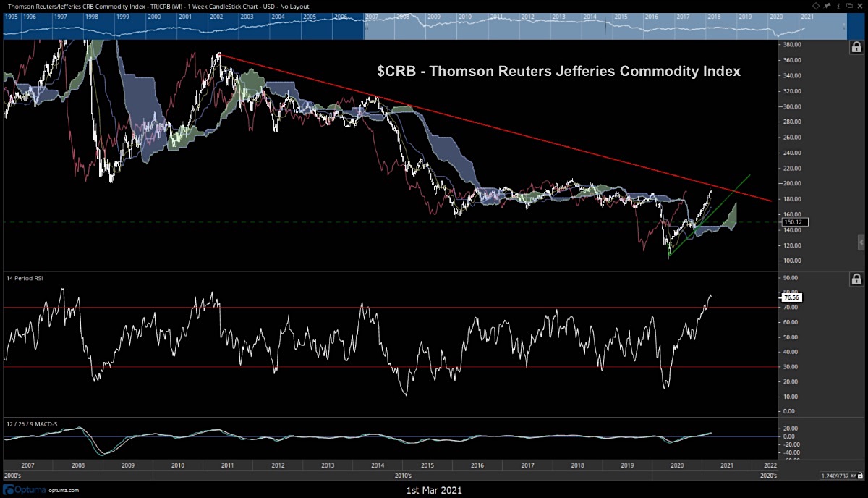Click the $CRB chart title annotation

[x=558, y=72]
